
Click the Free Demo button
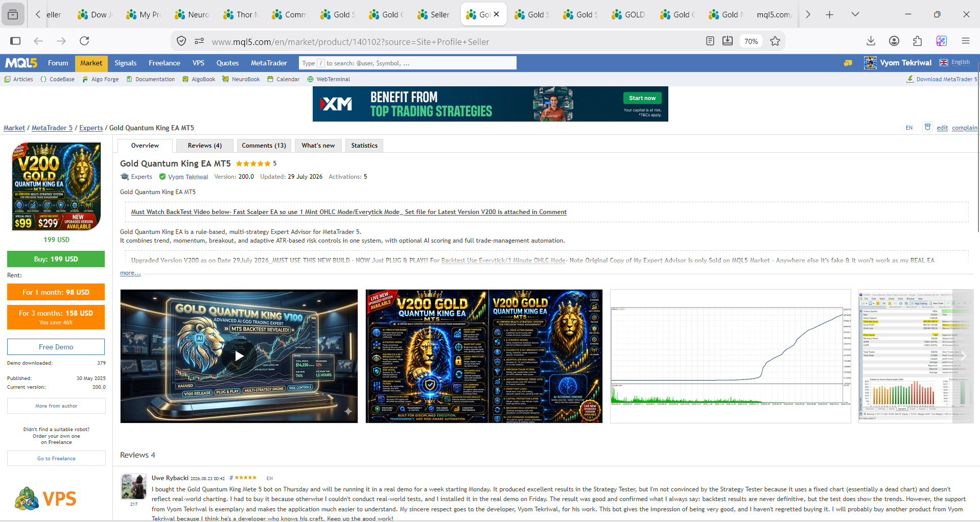click(56, 347)
